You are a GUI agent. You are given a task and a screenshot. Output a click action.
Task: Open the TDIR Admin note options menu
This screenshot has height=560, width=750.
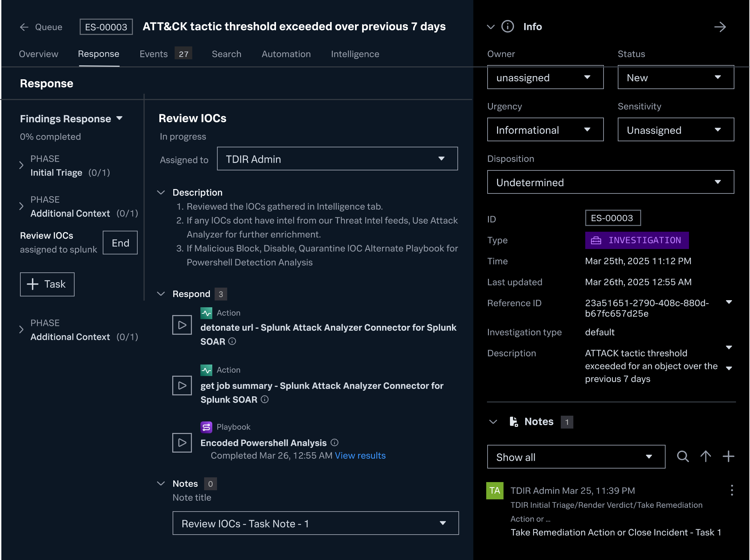tap(732, 490)
